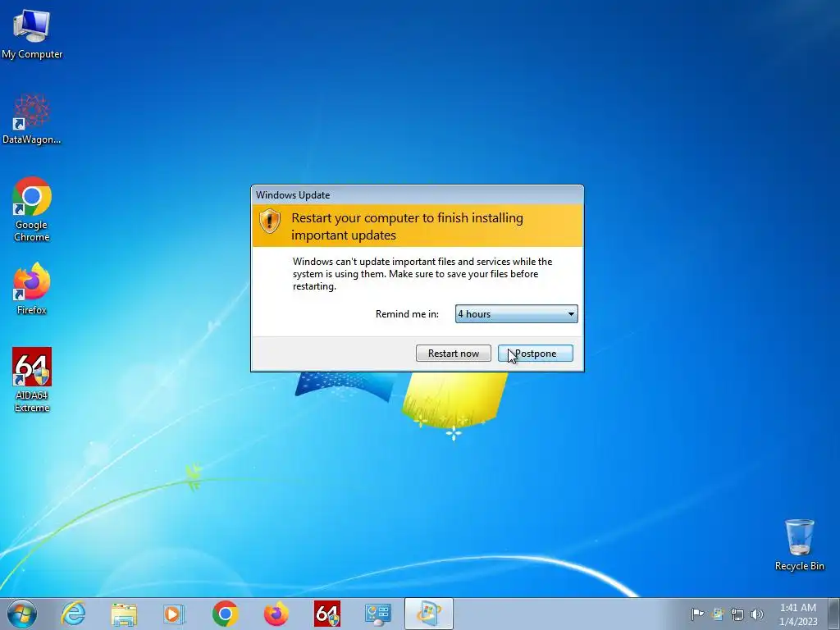The height and width of the screenshot is (630, 840).
Task: Open the DataWagon desktop shortcut
Action: point(32,120)
